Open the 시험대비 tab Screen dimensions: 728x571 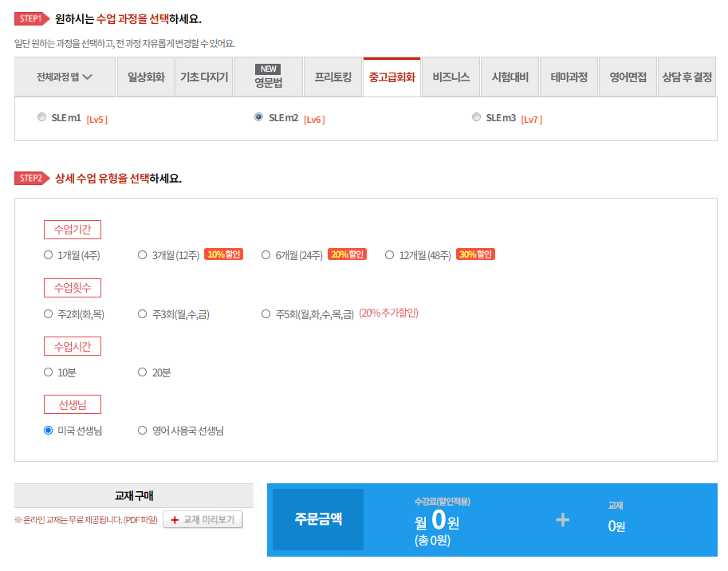[x=510, y=77]
